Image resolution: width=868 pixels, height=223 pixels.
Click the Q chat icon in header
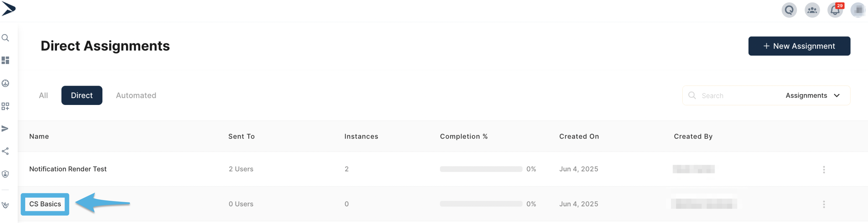pyautogui.click(x=789, y=10)
